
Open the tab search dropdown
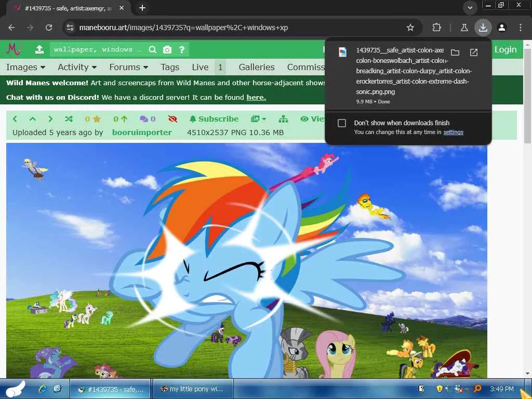[x=470, y=8]
